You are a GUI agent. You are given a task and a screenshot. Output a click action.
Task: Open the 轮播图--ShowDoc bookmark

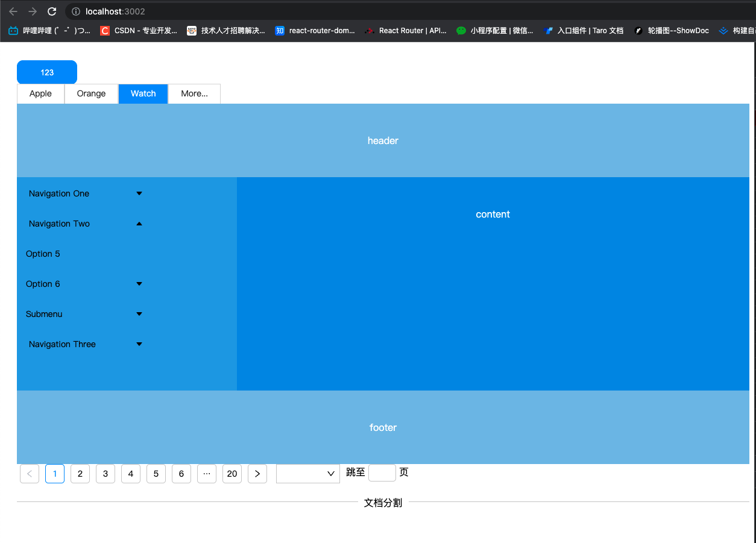coord(671,30)
